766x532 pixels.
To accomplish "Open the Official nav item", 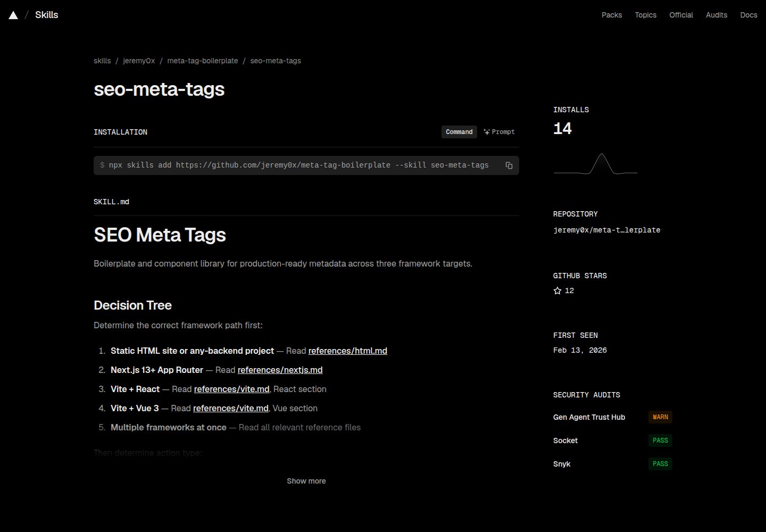I will [681, 15].
